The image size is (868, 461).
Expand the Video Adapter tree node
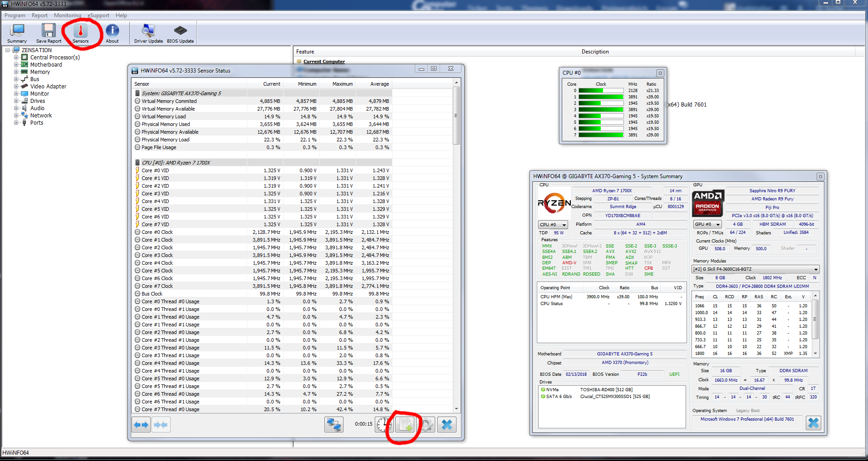(x=16, y=87)
